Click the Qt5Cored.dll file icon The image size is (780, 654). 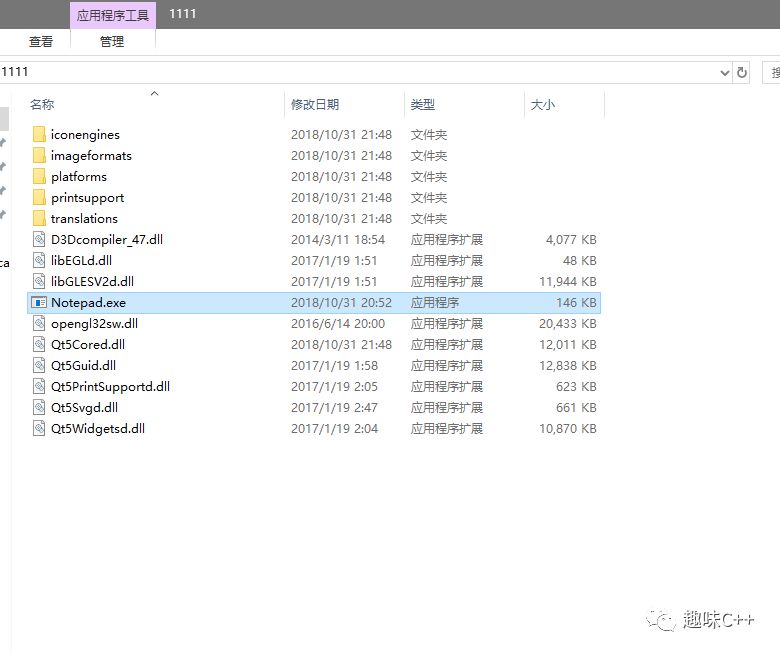tap(39, 344)
